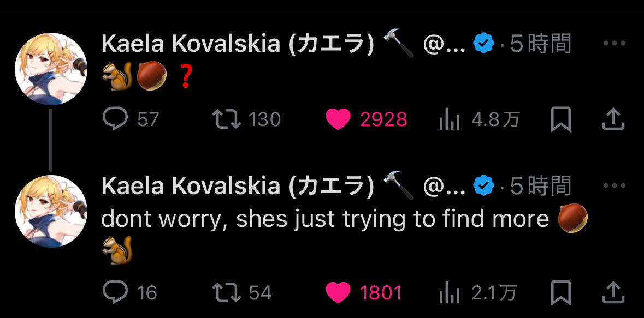Viewport: 644px width, 318px height.
Task: View analytics of the first tweet
Action: tap(449, 119)
